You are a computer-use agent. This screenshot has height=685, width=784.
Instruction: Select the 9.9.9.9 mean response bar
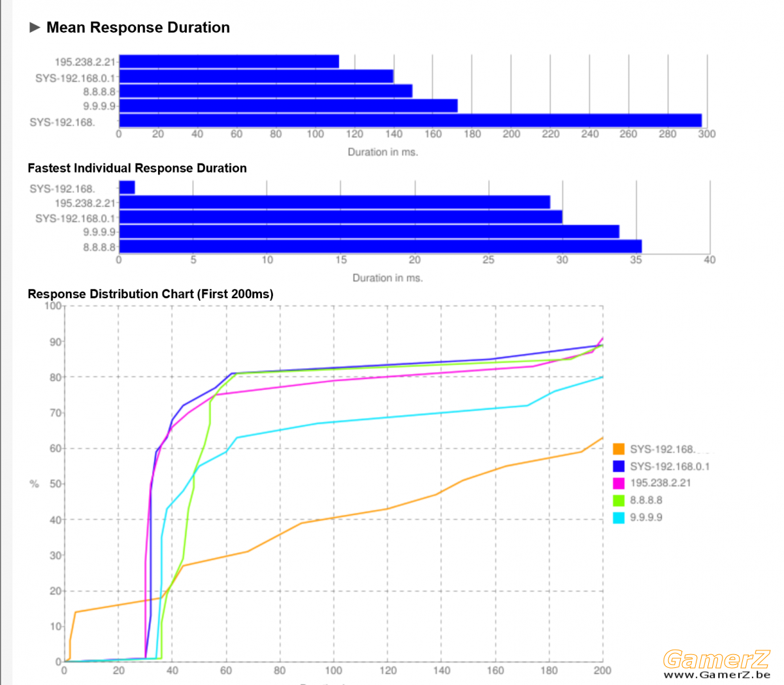(288, 106)
